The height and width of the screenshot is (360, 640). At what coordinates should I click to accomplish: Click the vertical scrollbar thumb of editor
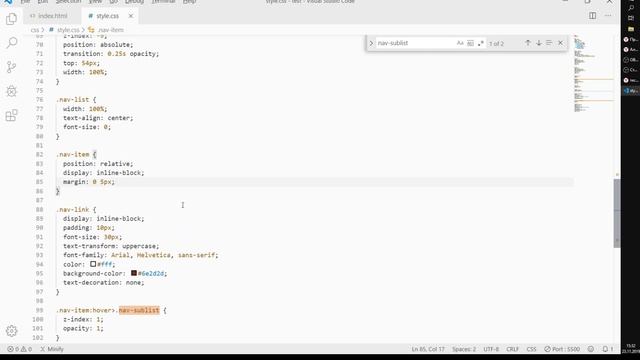click(617, 213)
